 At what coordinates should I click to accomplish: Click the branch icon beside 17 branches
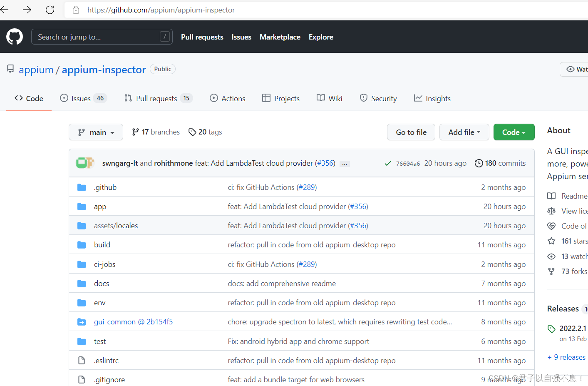pyautogui.click(x=135, y=132)
